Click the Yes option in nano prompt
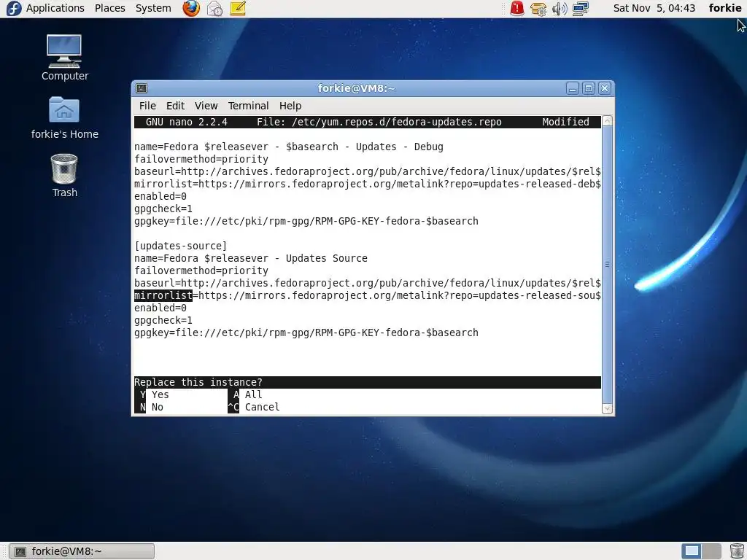747x560 pixels. tap(155, 394)
